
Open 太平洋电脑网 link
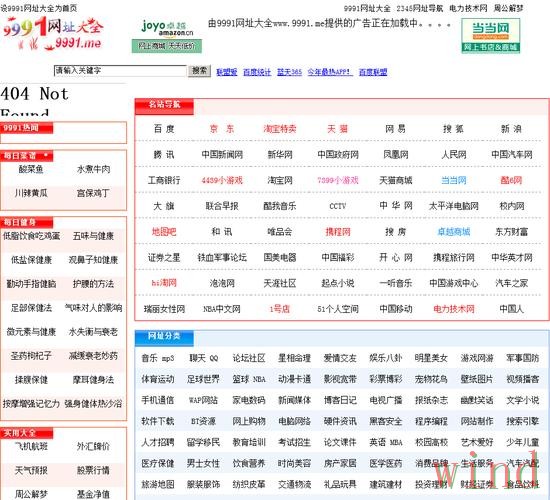click(x=453, y=206)
